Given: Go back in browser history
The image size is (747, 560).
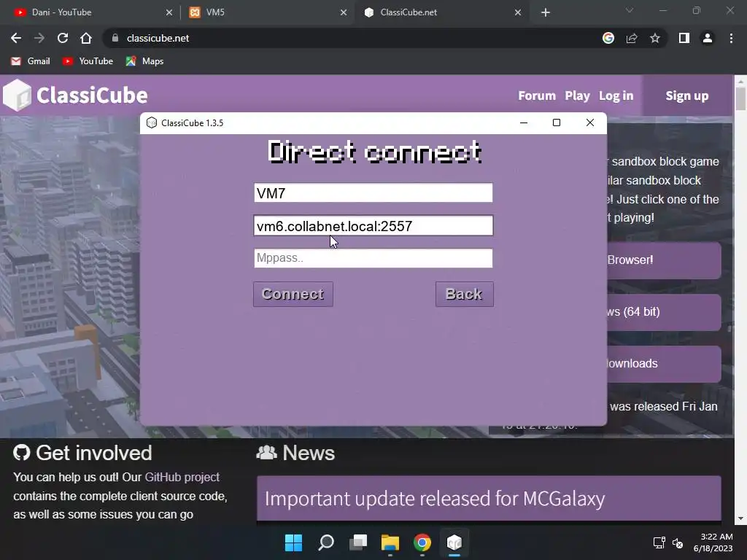Looking at the screenshot, I should click(x=16, y=38).
